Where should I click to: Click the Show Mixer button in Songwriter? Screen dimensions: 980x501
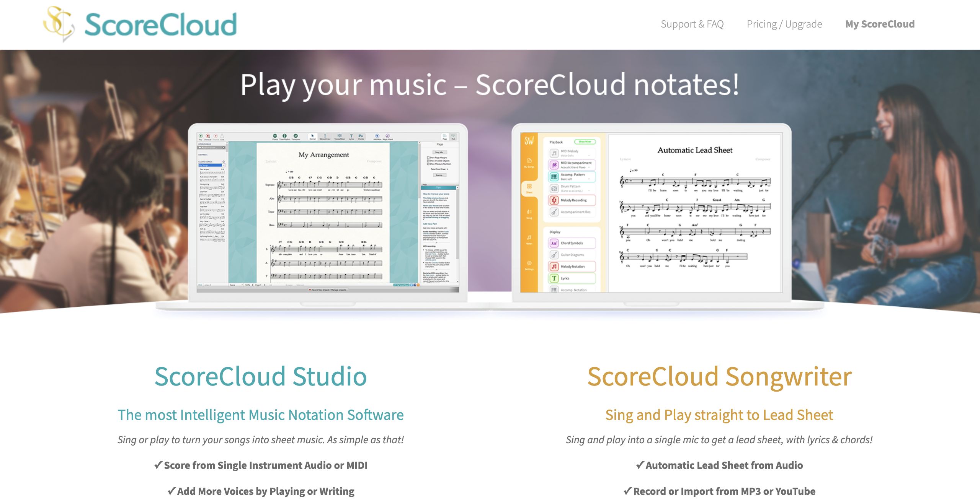(x=585, y=142)
